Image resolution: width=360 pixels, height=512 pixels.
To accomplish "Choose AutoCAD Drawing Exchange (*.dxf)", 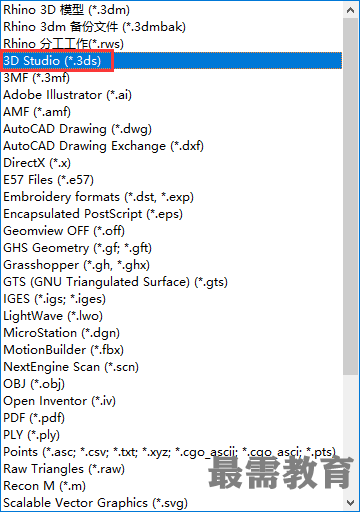I will coord(172,146).
